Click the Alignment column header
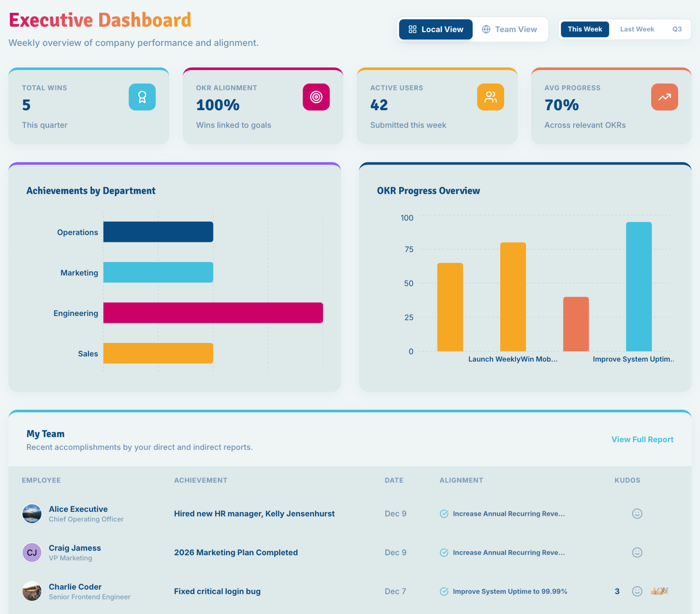 click(x=461, y=480)
